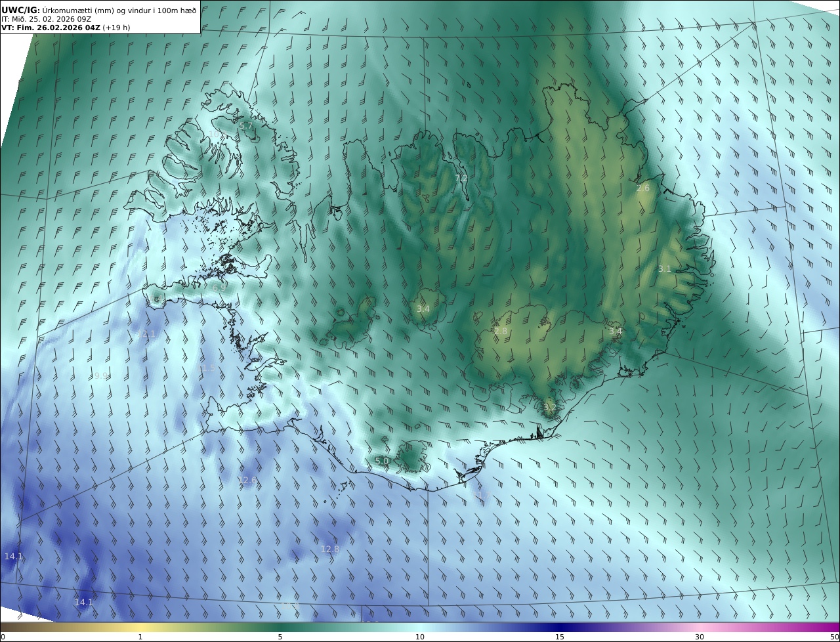Click the 1 tick on color scale

pos(140,637)
